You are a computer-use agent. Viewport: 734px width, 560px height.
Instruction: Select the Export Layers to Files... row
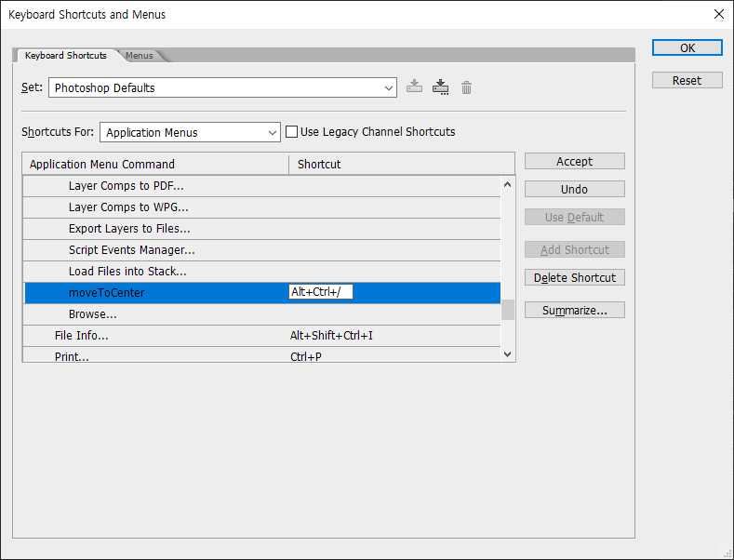point(262,229)
